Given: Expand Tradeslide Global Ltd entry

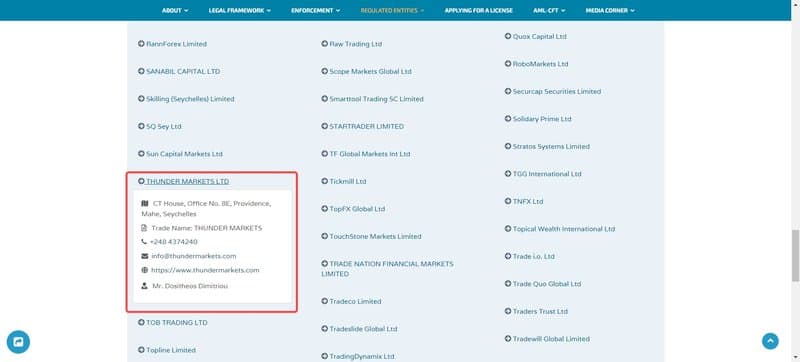Looking at the screenshot, I should tap(359, 329).
